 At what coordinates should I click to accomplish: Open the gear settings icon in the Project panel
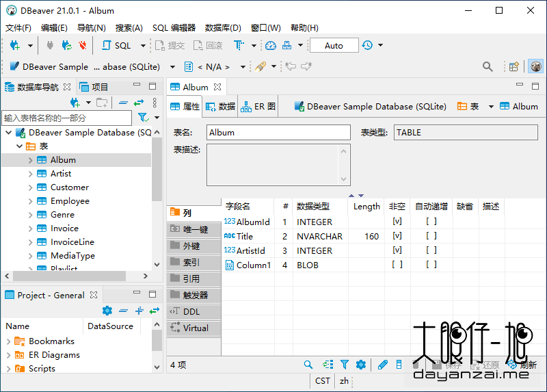(107, 311)
